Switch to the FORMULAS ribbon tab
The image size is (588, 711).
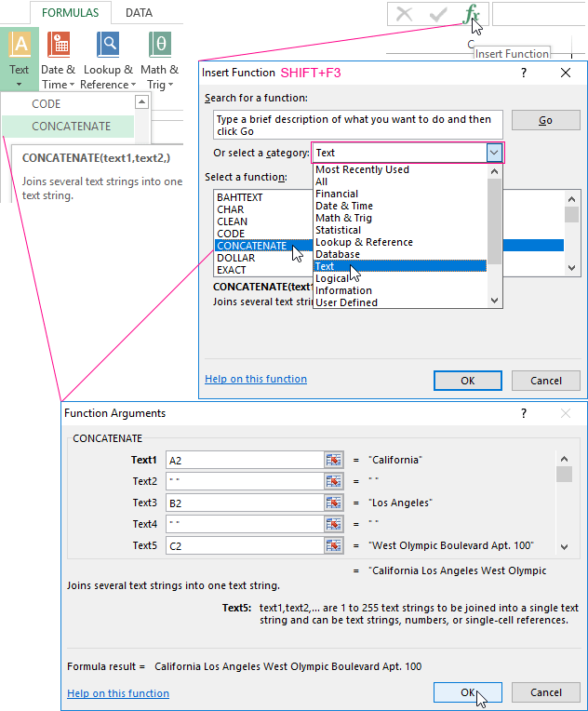click(x=71, y=13)
